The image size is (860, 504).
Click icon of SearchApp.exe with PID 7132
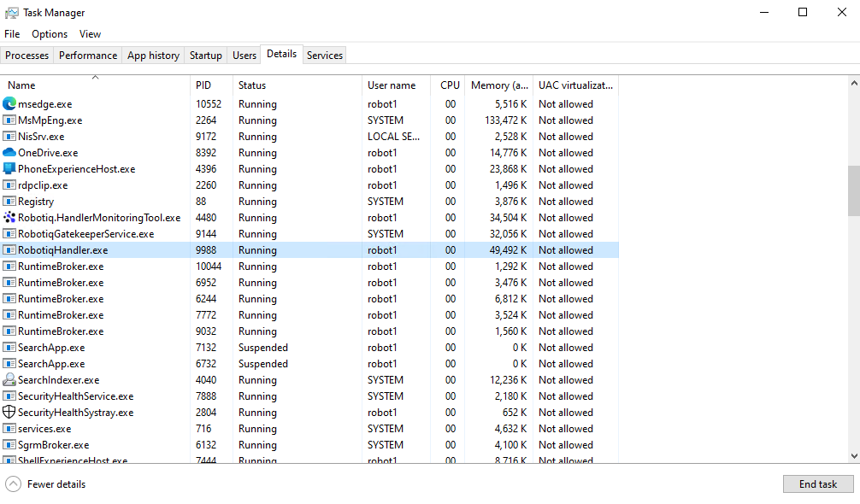(x=9, y=348)
